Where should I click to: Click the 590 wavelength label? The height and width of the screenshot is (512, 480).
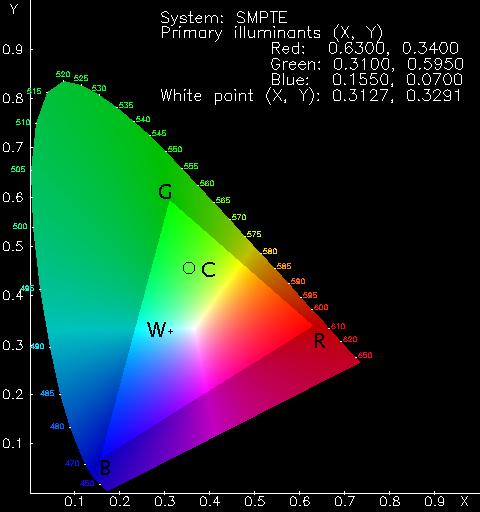pos(298,281)
